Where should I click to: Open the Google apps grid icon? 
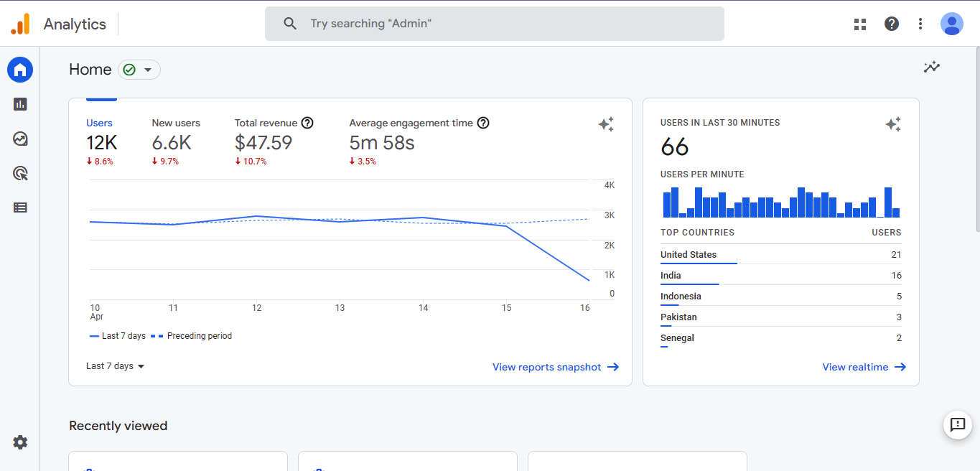pos(860,24)
